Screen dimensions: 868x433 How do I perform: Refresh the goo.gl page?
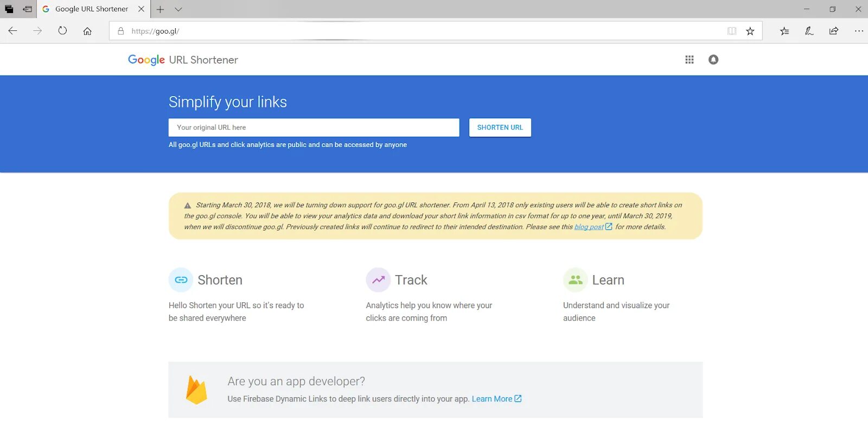pos(62,31)
